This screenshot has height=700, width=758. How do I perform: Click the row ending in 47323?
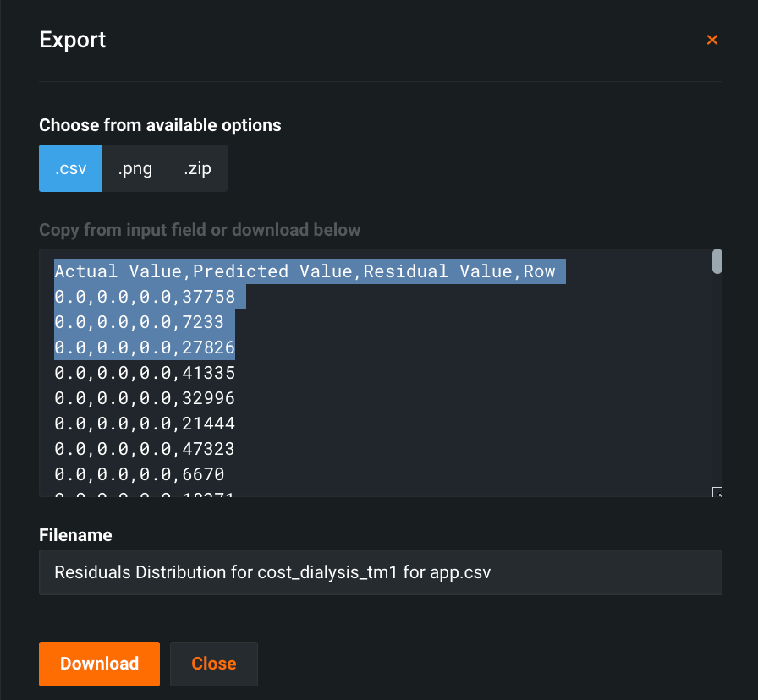(x=145, y=449)
